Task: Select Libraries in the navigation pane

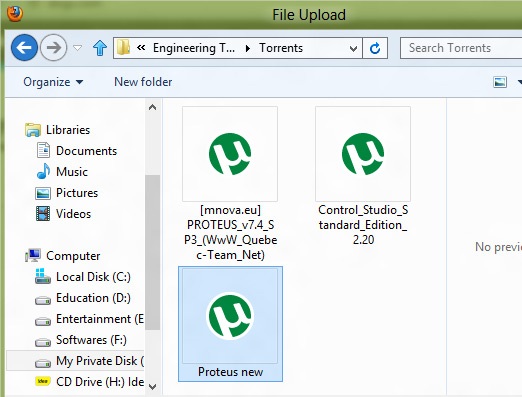Action: tap(68, 130)
